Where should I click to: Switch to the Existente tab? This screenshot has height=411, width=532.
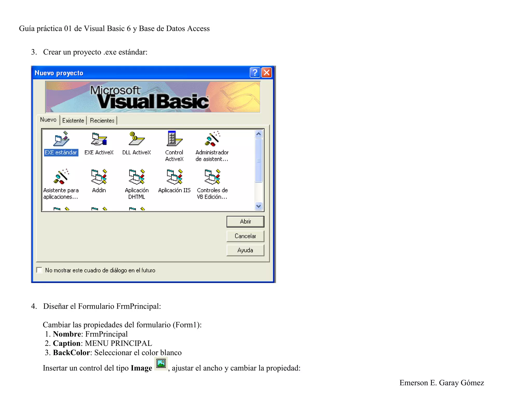point(73,121)
